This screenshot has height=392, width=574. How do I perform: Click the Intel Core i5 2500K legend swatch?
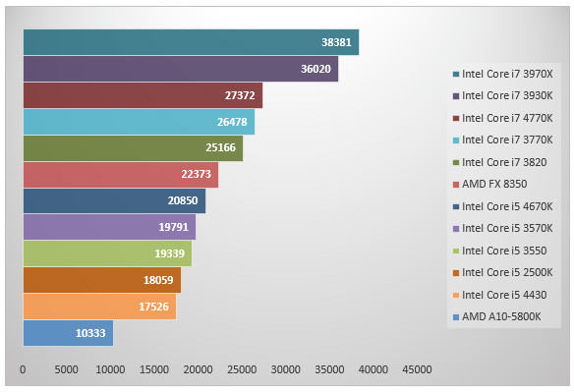pyautogui.click(x=456, y=273)
